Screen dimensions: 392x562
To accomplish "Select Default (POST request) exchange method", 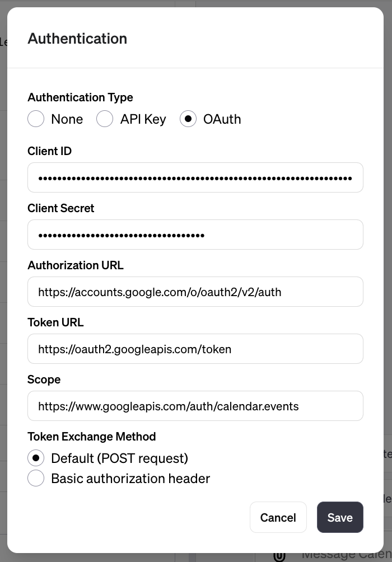I will pos(36,458).
